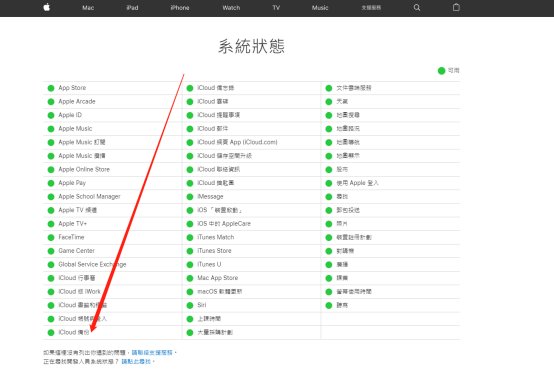Open the shopping bag icon

pyautogui.click(x=456, y=7)
